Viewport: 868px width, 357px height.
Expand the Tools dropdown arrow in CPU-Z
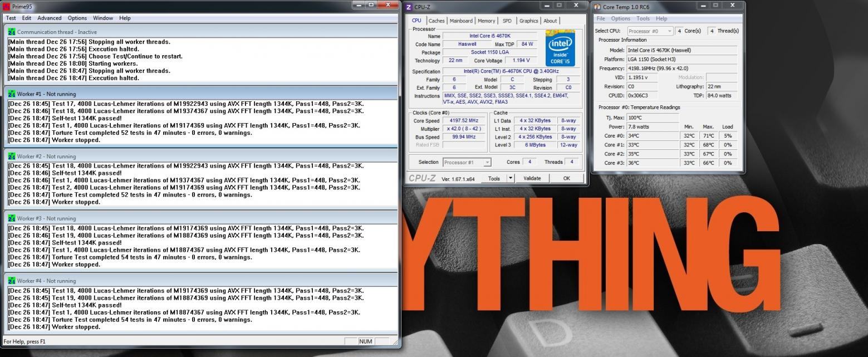pos(511,178)
